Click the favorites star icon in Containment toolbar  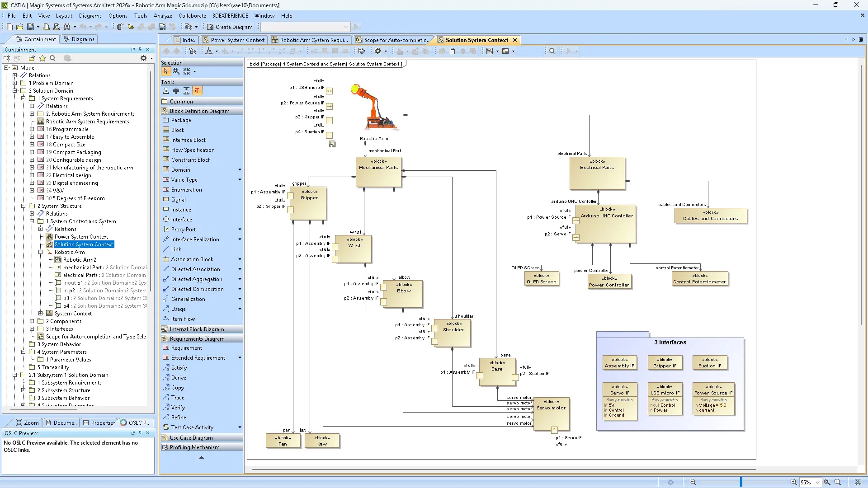tap(42, 58)
